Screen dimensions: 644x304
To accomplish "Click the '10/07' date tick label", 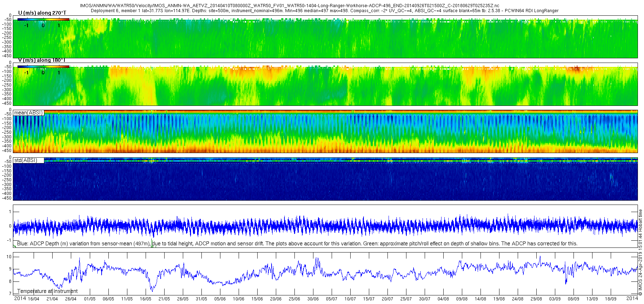I will tap(350, 299).
